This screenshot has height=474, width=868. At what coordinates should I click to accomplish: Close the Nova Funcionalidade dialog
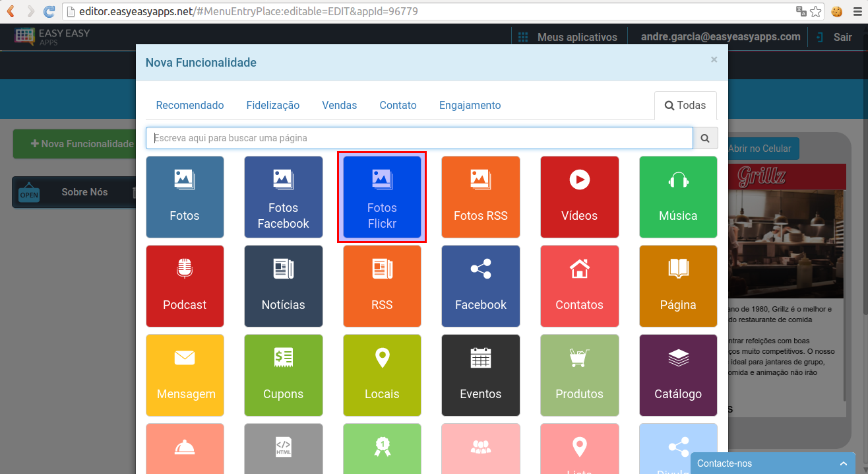[x=714, y=60]
